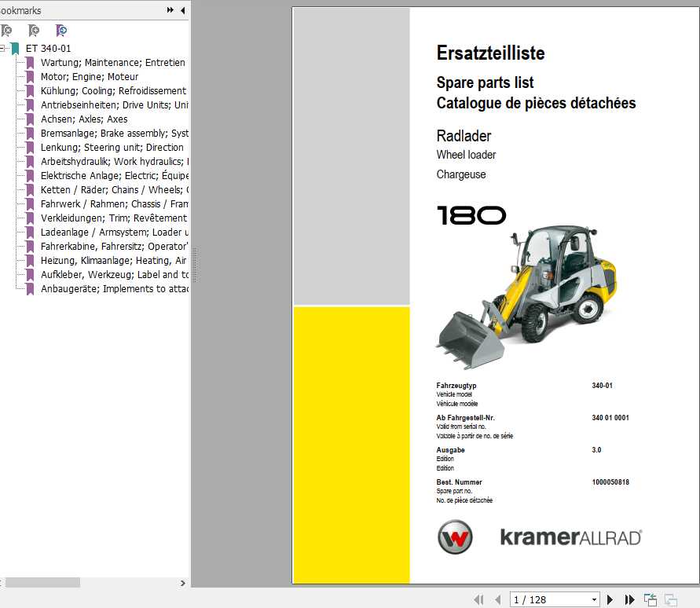Click the bookmarks scrollbar right arrow
Viewport: 700px width, 608px height.
[x=182, y=583]
